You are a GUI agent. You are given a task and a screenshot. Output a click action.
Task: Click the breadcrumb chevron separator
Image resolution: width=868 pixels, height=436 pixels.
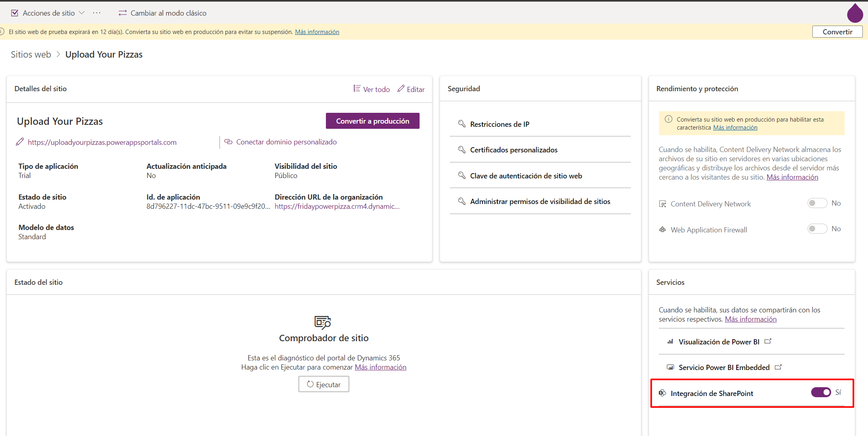[58, 54]
